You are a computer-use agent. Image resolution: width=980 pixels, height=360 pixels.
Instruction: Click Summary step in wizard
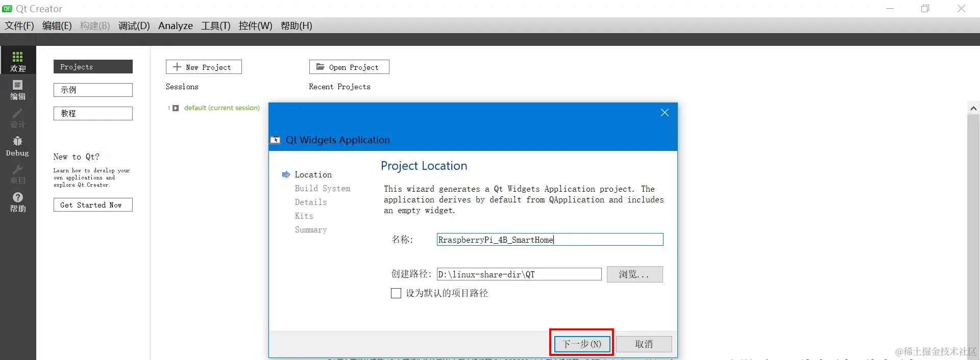pos(310,230)
